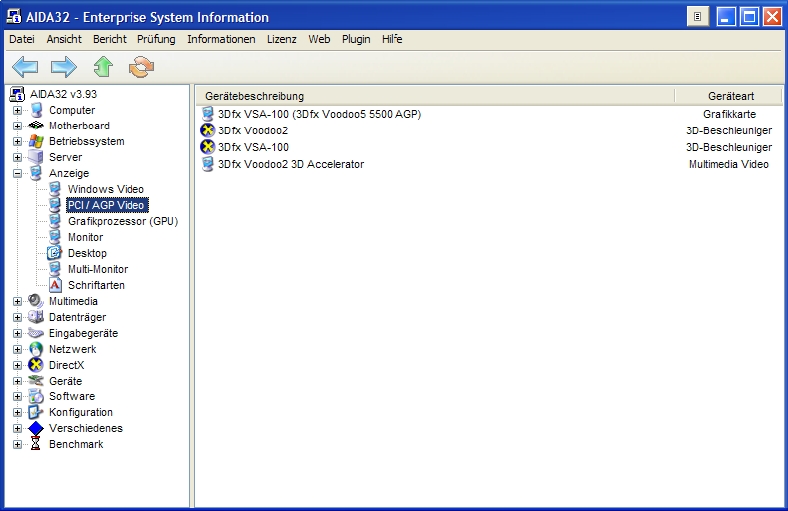The image size is (788, 511).
Task: Open the Bericht menu
Action: [110, 39]
